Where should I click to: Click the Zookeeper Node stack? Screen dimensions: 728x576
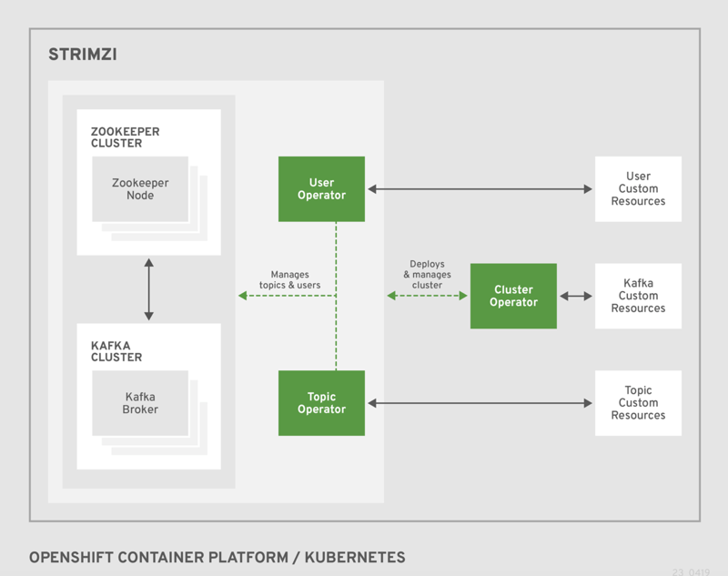pos(140,187)
